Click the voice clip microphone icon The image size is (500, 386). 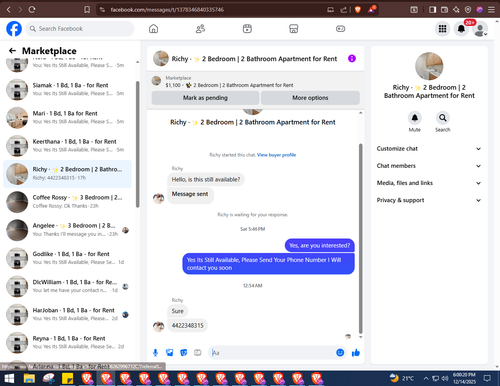click(155, 353)
